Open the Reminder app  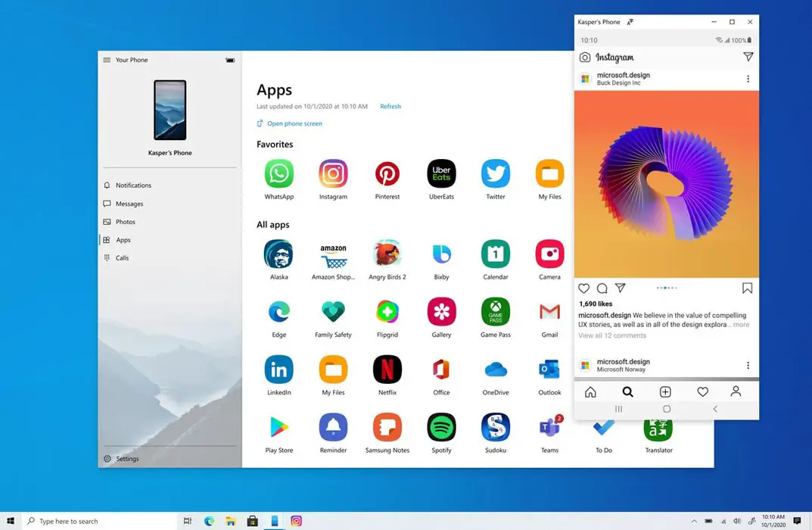click(333, 428)
